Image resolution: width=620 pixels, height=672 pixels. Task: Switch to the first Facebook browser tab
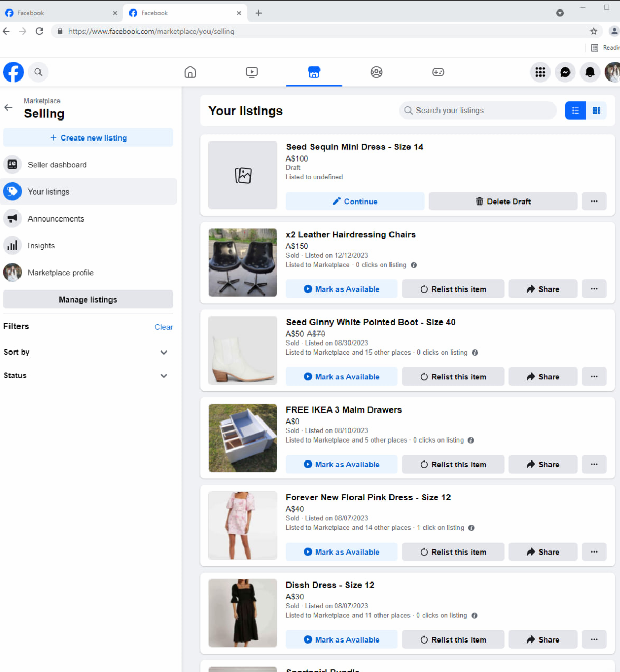tap(61, 13)
